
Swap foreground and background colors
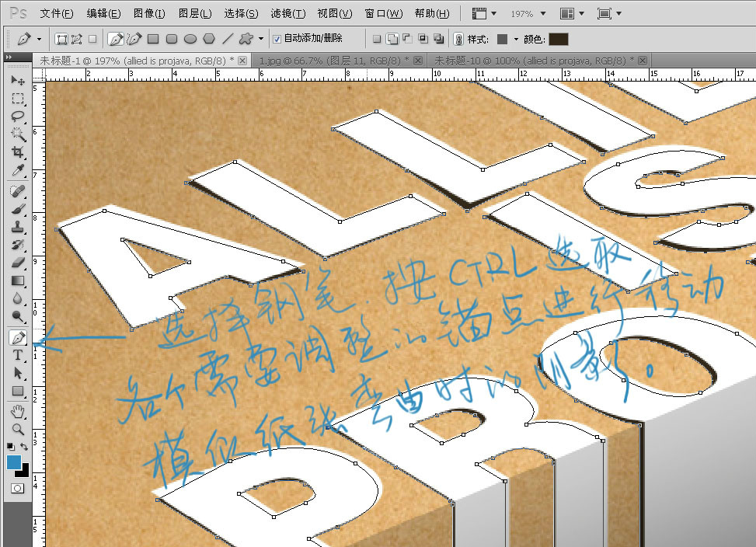pyautogui.click(x=24, y=447)
